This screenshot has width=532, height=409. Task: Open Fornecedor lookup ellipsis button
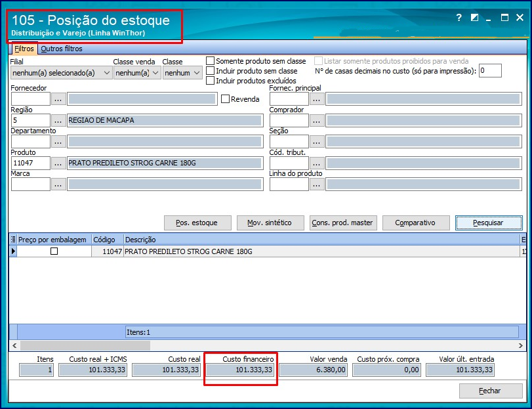(58, 99)
